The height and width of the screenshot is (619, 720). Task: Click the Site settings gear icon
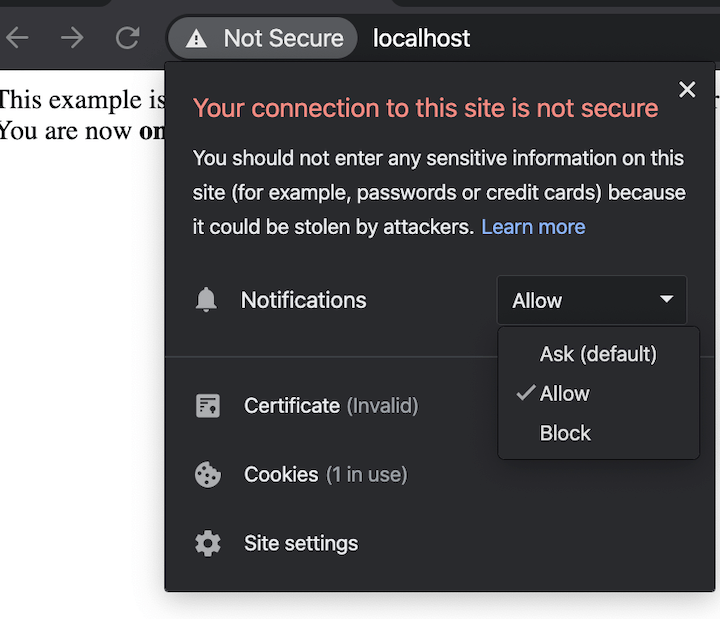208,544
